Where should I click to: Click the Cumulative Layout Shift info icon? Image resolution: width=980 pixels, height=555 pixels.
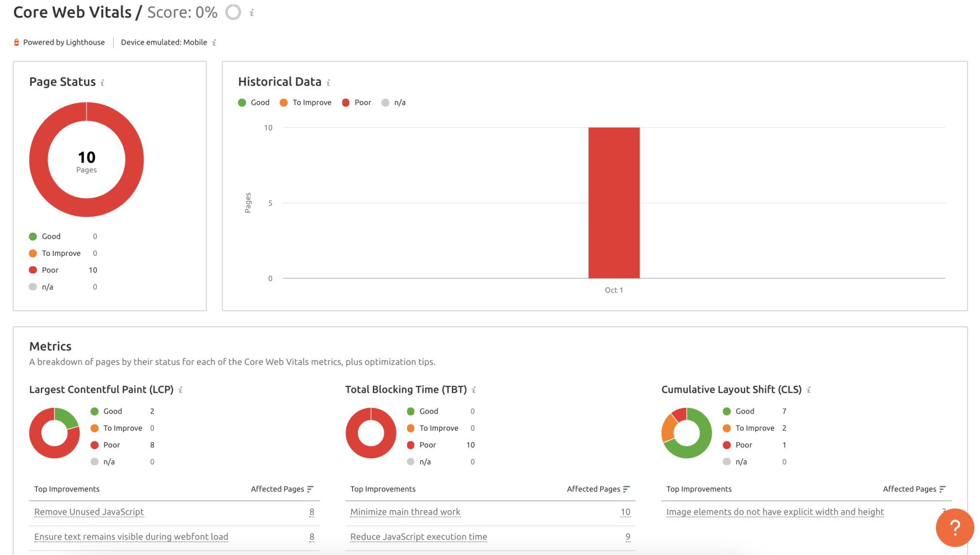(x=808, y=389)
